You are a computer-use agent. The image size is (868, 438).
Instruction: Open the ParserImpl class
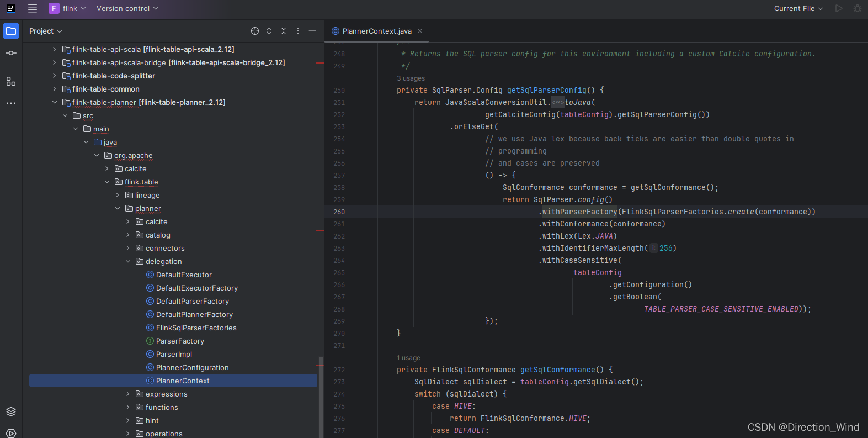coord(174,354)
